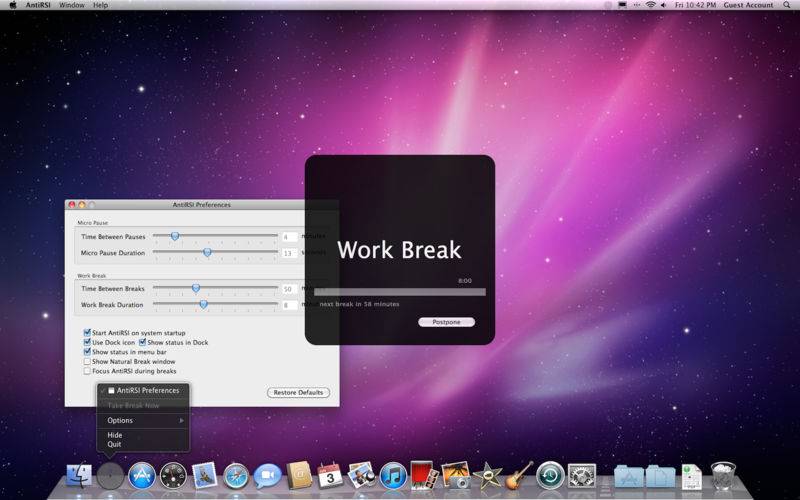This screenshot has width=800, height=500.
Task: Open the Help menu
Action: (x=100, y=5)
